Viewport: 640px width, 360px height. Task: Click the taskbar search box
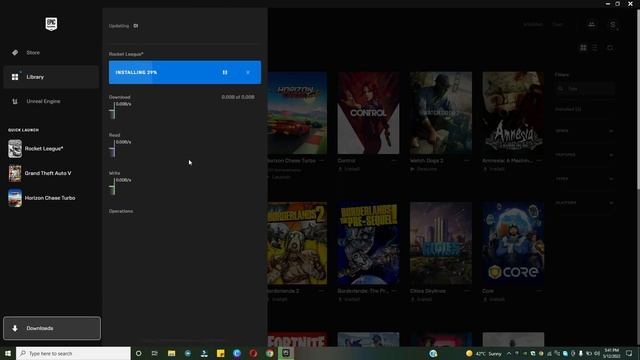[73, 353]
